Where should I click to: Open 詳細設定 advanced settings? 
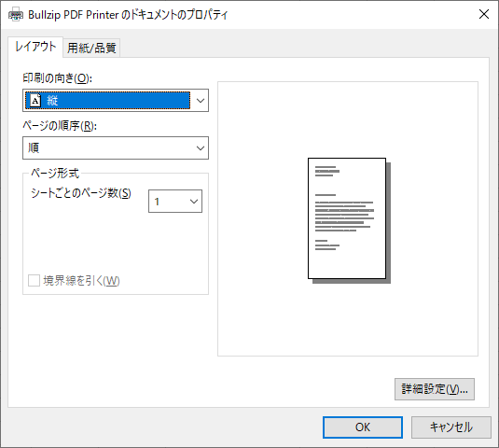435,389
